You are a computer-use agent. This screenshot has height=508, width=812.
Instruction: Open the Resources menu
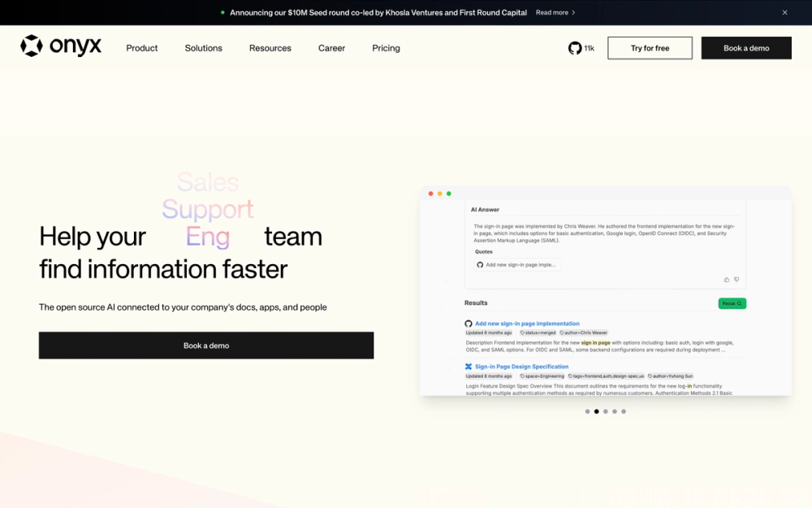click(270, 48)
